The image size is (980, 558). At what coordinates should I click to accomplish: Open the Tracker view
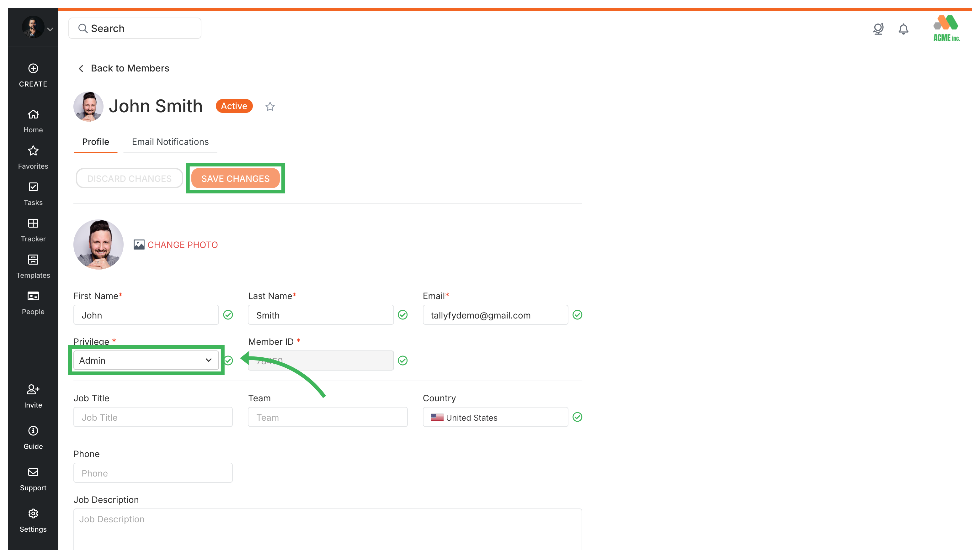(x=33, y=230)
